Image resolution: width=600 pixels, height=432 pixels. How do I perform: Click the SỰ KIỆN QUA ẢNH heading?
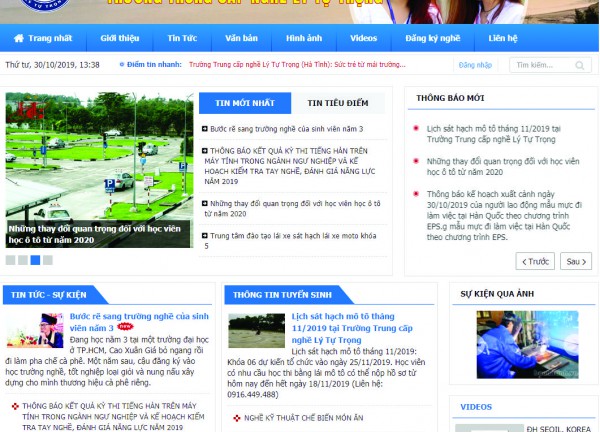(497, 294)
